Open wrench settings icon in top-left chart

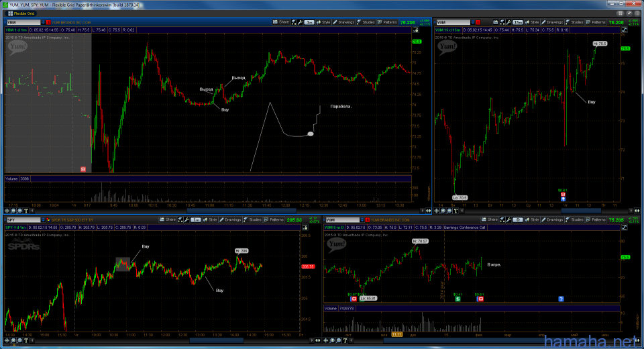tap(301, 22)
